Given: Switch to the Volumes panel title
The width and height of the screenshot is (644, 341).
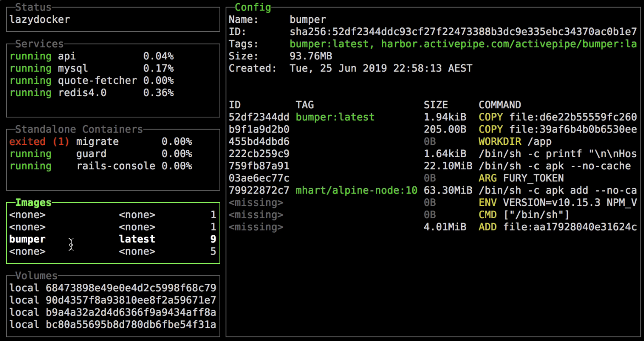Looking at the screenshot, I should [36, 276].
